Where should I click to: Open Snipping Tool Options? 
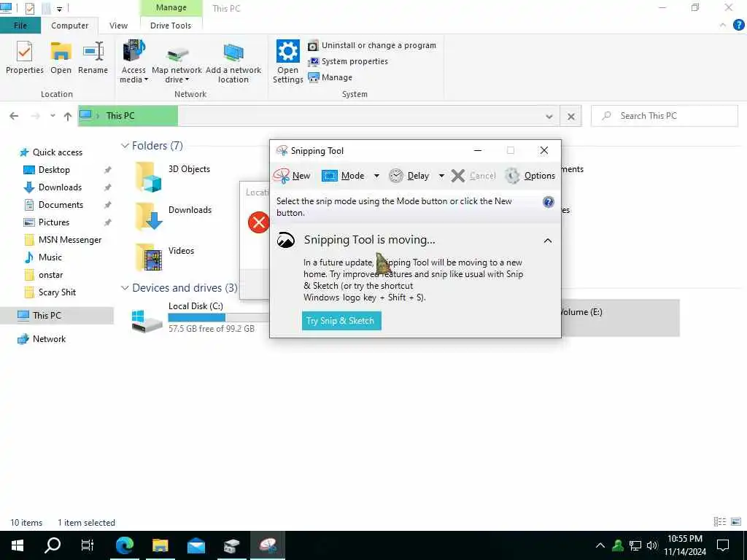(x=530, y=176)
